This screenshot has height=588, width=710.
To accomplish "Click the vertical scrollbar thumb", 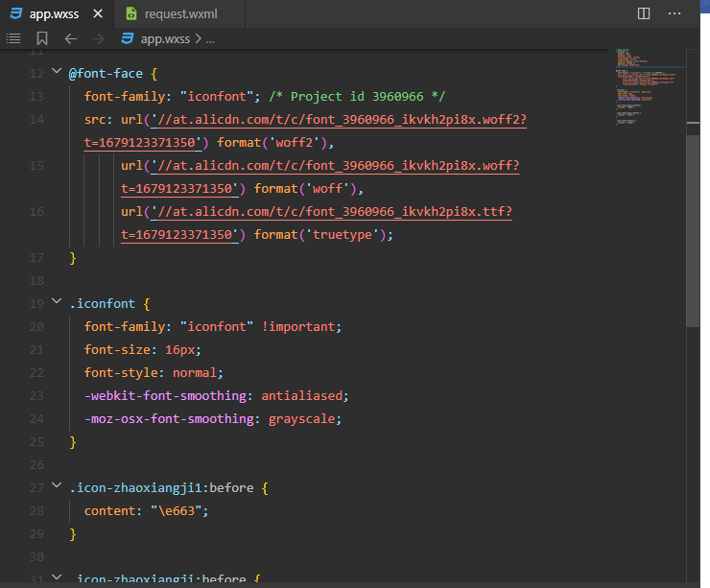I will 693,230.
